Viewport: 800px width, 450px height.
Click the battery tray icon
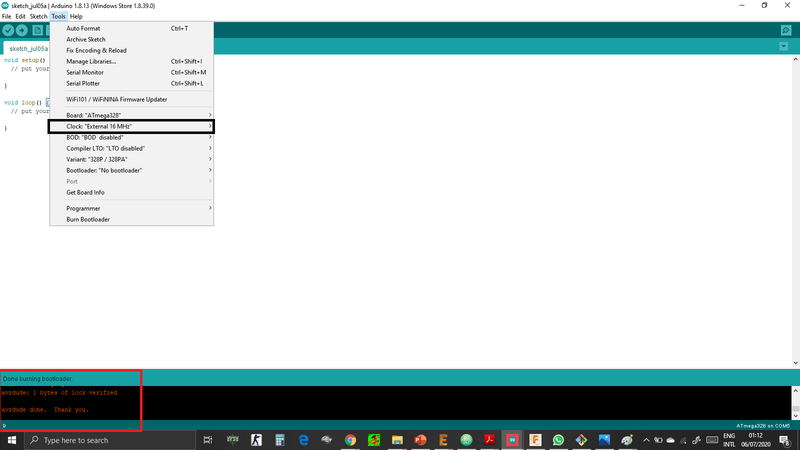click(x=658, y=440)
